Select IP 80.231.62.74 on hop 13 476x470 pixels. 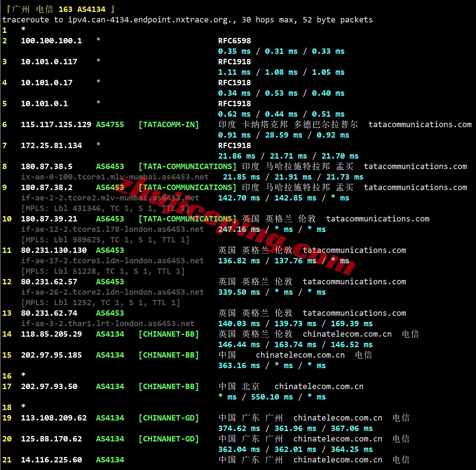(49, 313)
